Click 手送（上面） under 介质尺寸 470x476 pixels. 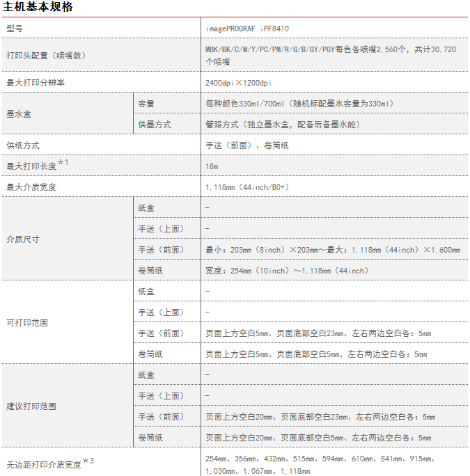point(161,229)
